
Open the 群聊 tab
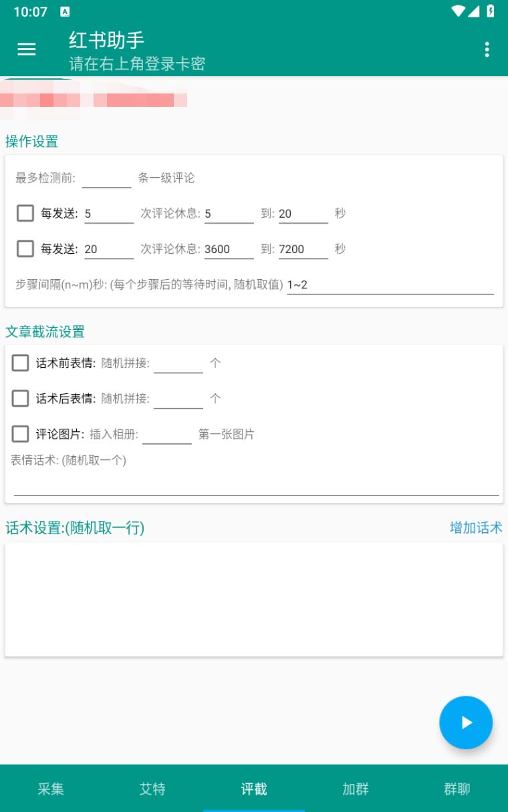click(x=457, y=789)
